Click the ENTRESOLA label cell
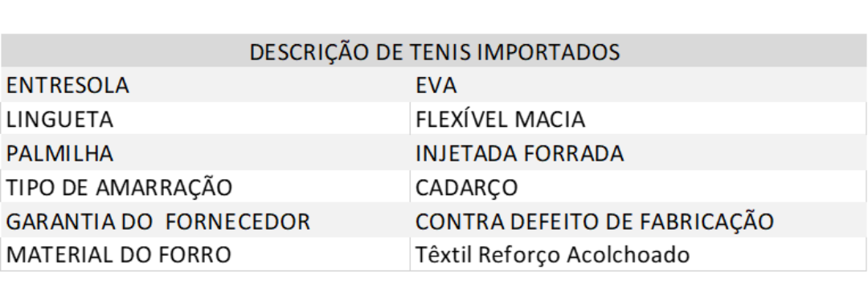 click(206, 85)
